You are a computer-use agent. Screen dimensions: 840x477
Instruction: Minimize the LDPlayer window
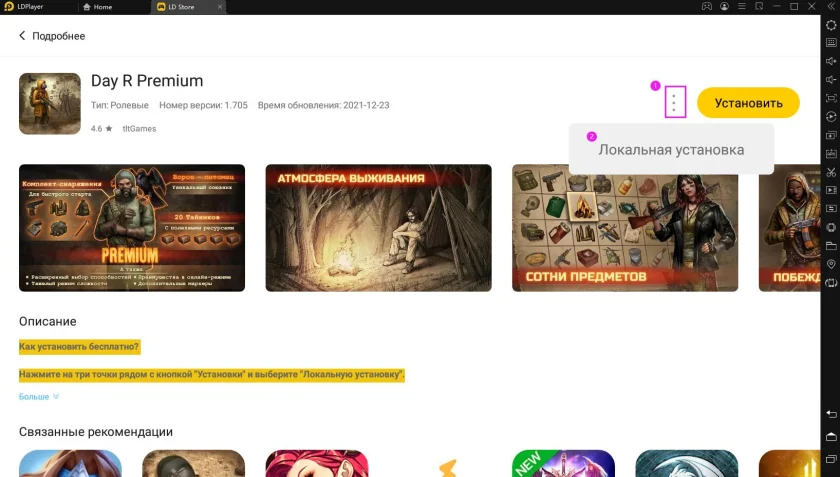(776, 6)
